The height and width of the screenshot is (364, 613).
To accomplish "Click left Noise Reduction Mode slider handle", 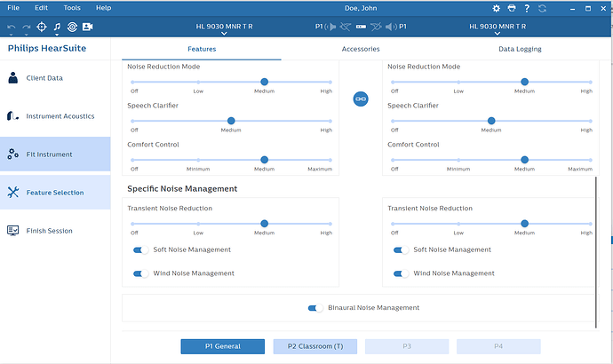I will click(x=264, y=82).
